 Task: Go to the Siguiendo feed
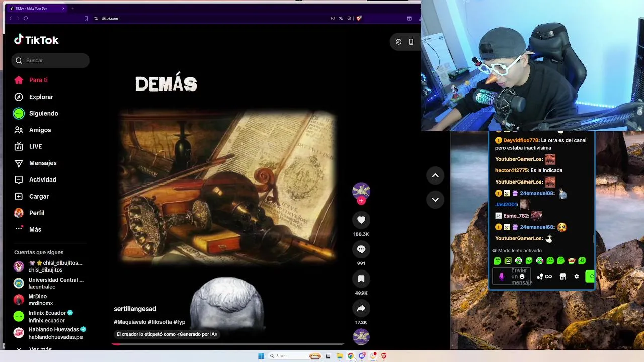pyautogui.click(x=36, y=113)
